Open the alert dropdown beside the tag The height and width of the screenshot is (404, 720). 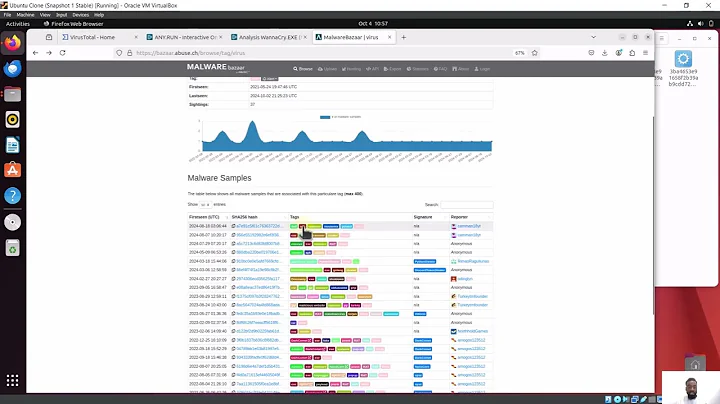(270, 79)
